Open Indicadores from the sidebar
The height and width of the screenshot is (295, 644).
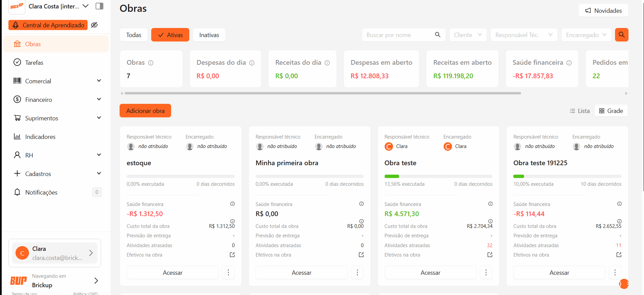point(40,137)
